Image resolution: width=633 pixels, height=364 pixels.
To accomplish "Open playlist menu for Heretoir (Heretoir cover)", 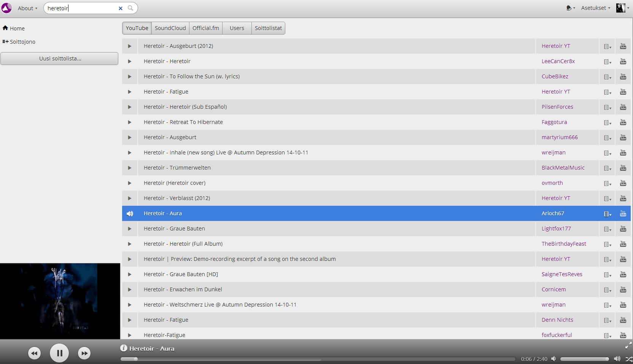I will tap(608, 183).
